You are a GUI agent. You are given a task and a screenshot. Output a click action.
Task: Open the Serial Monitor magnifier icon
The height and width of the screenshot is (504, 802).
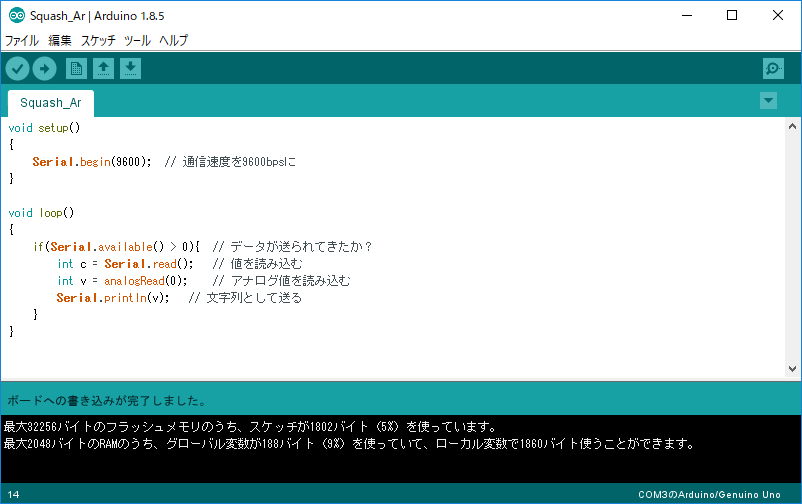(773, 69)
